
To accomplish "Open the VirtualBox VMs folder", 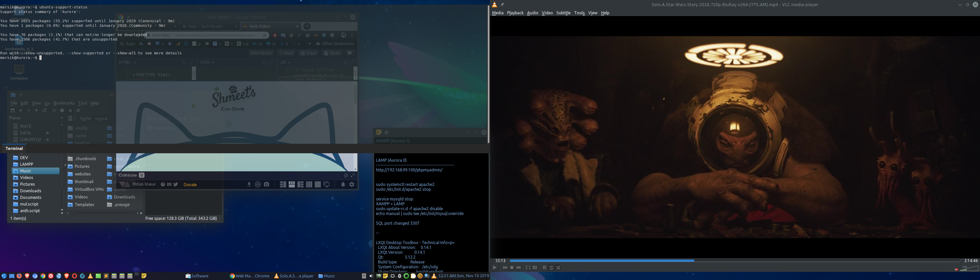I will click(86, 189).
